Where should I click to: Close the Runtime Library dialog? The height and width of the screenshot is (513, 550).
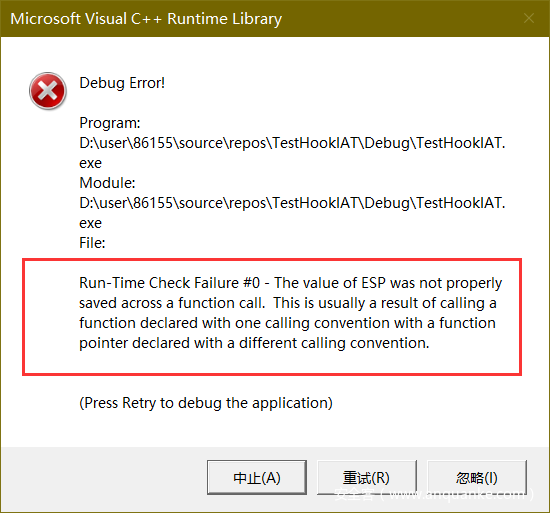tap(529, 18)
